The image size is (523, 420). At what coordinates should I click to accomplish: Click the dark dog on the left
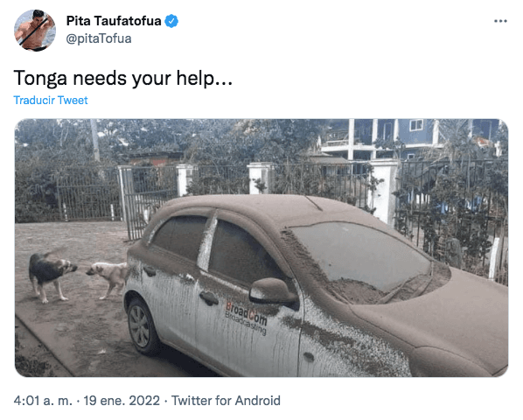(51, 276)
